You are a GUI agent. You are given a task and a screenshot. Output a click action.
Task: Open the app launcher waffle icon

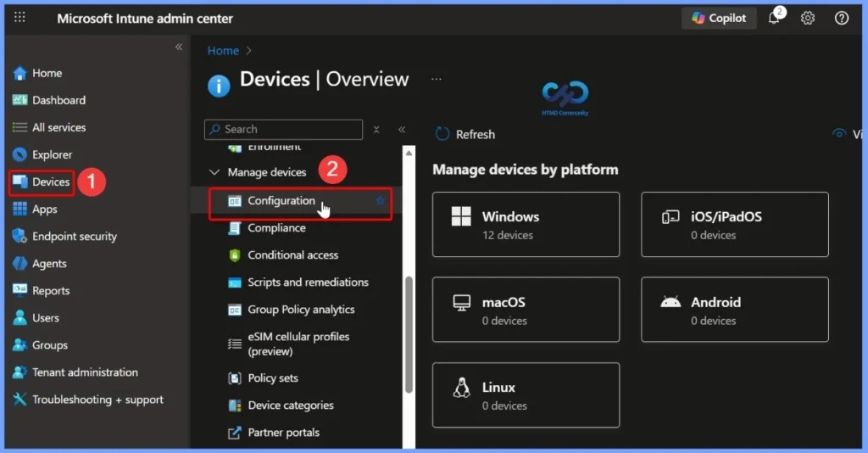[x=19, y=17]
